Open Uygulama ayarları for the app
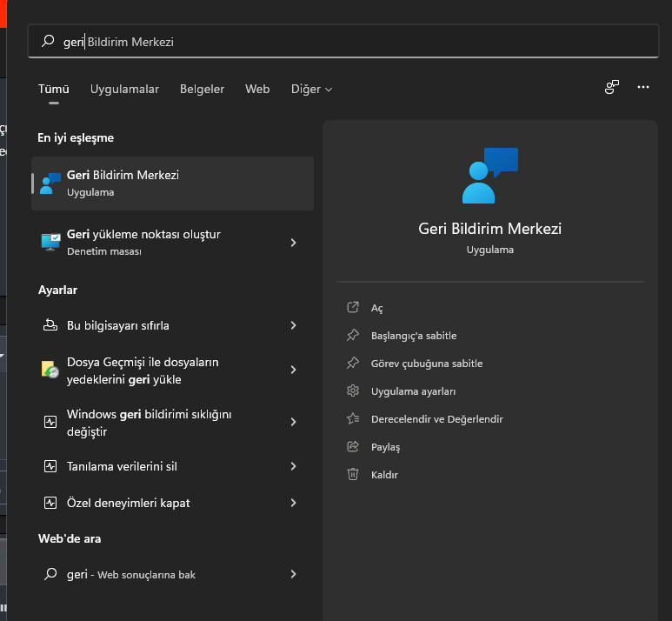 (413, 391)
